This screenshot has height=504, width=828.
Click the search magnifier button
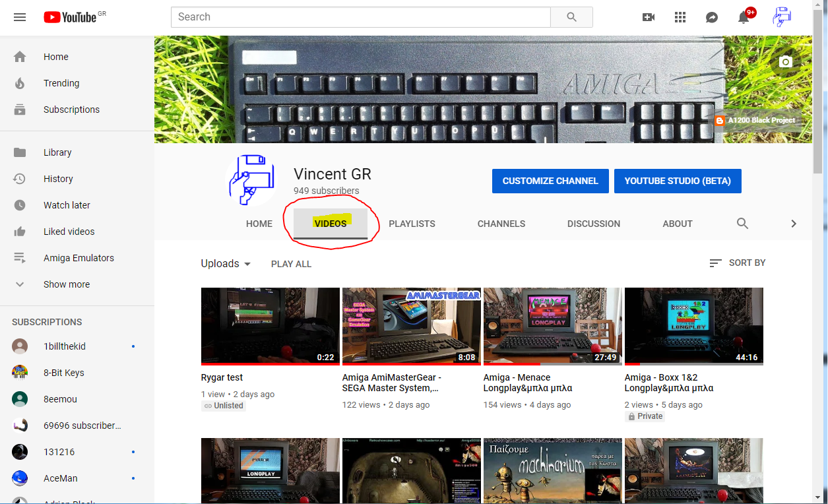[571, 17]
